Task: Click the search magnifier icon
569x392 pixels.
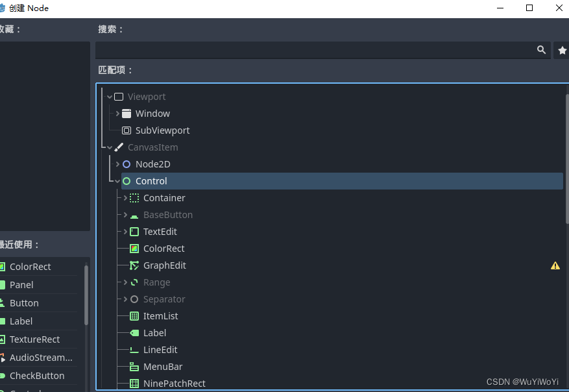Action: (541, 50)
